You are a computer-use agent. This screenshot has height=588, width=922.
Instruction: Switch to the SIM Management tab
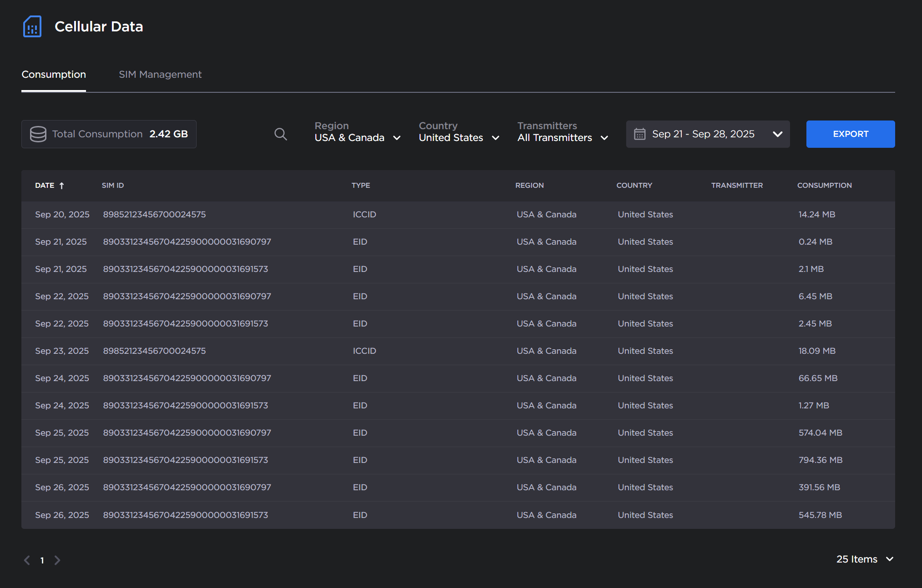click(160, 75)
